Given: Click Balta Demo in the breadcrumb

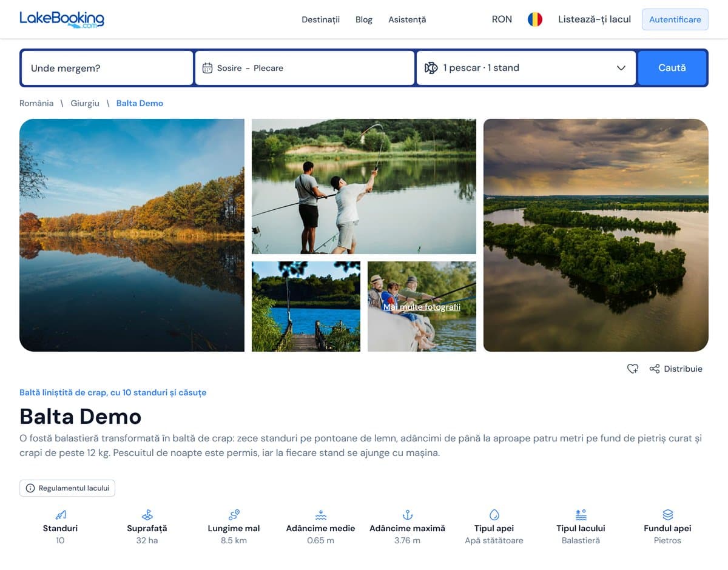Looking at the screenshot, I should point(140,103).
